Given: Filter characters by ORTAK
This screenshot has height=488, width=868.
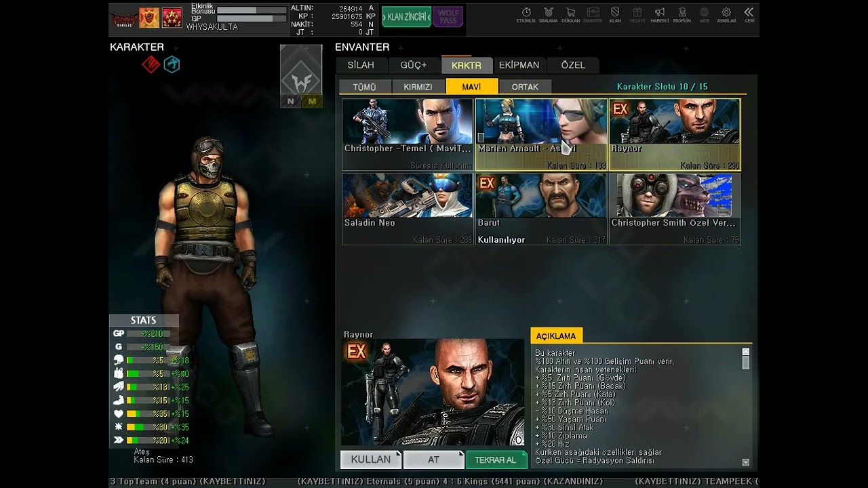Looking at the screenshot, I should (x=525, y=87).
